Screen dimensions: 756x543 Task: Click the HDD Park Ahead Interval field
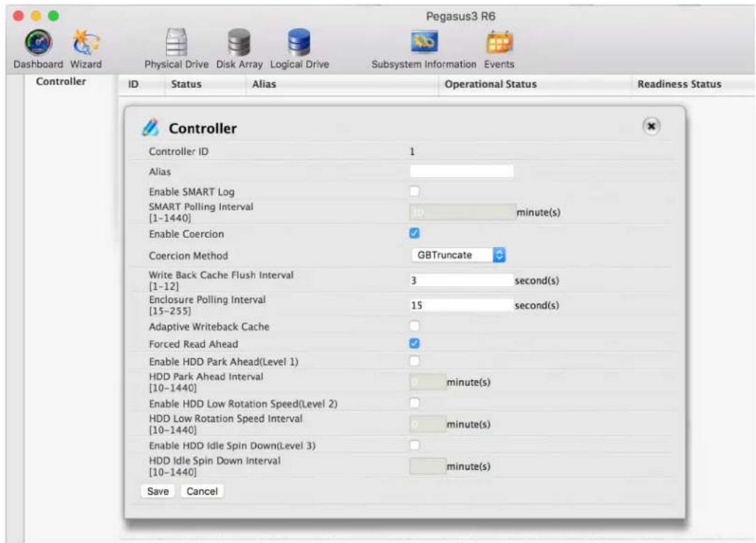coord(428,382)
